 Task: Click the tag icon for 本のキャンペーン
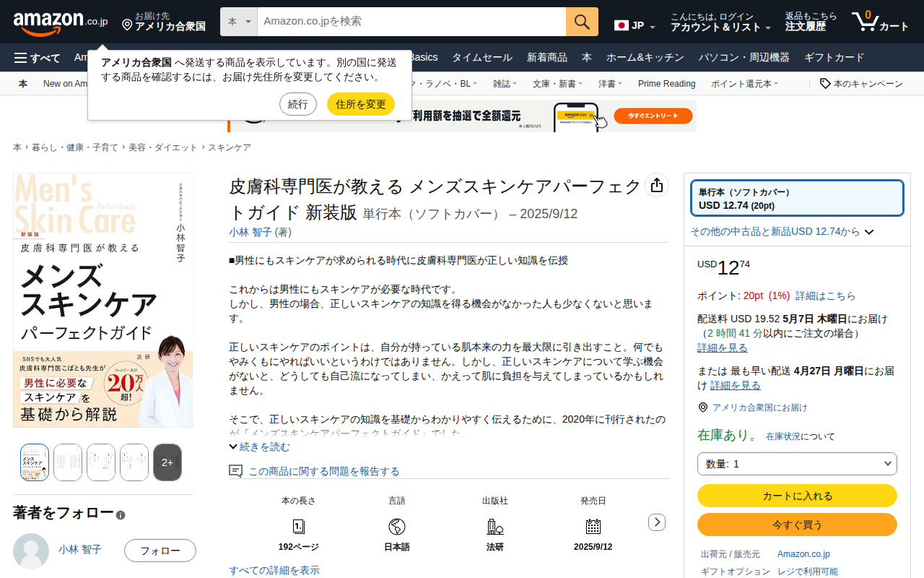click(x=825, y=84)
